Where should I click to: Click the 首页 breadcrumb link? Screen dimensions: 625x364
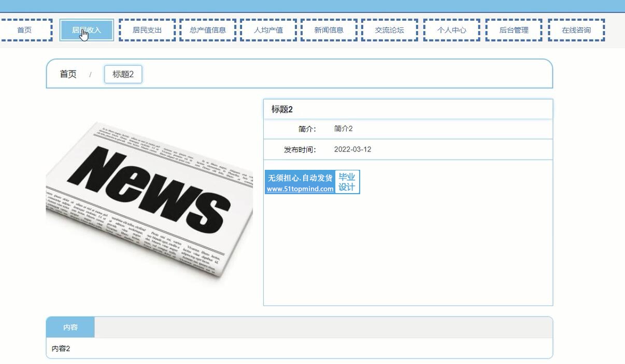(x=68, y=74)
